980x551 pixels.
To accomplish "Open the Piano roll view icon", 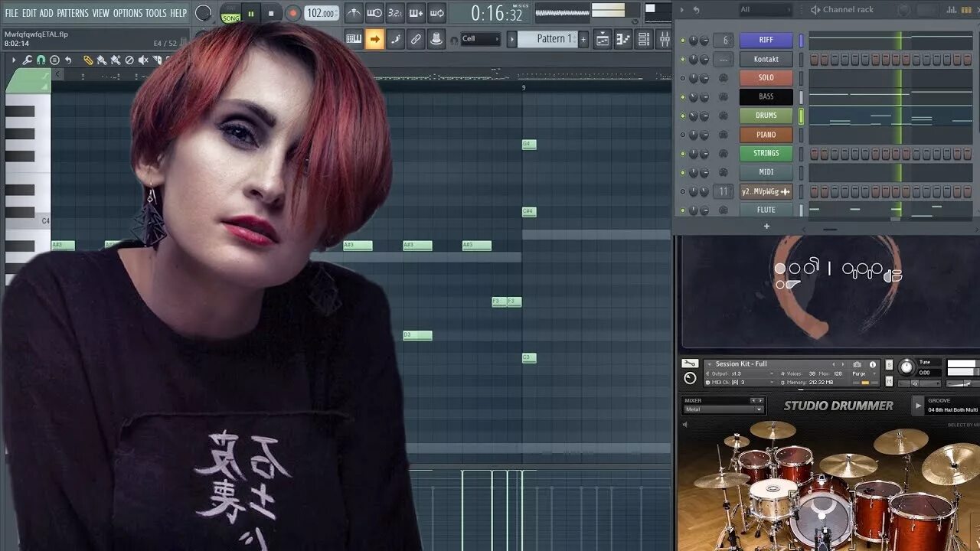I will pyautogui.click(x=623, y=39).
